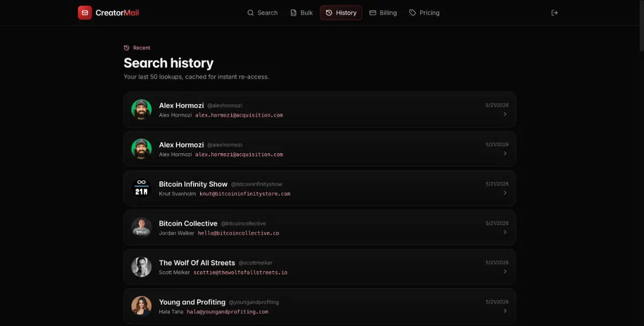Click the @youngandprofiting handle
The height and width of the screenshot is (326, 644).
(x=254, y=302)
